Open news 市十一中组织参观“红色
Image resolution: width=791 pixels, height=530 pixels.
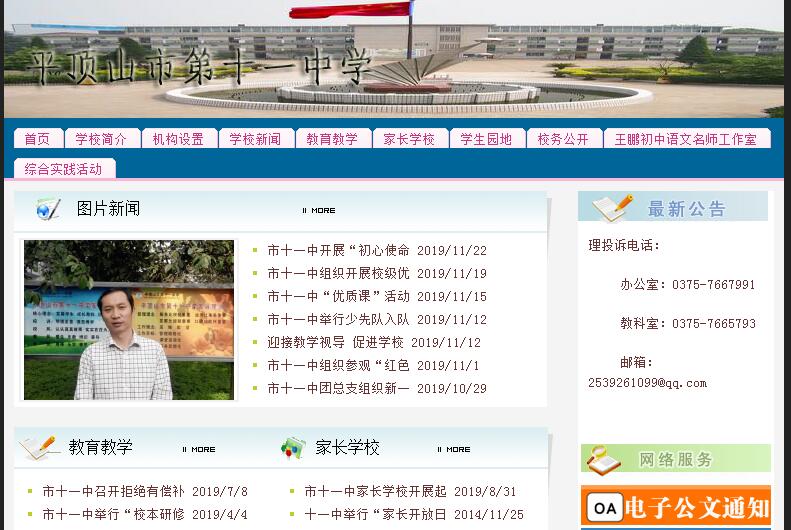pyautogui.click(x=338, y=366)
